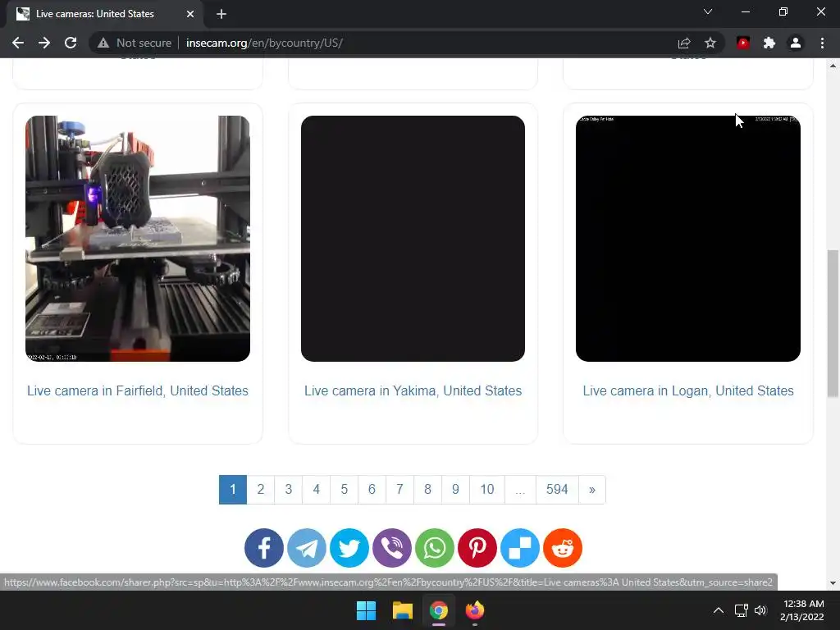
Task: Open the Logan black camera thumbnail
Action: (688, 239)
